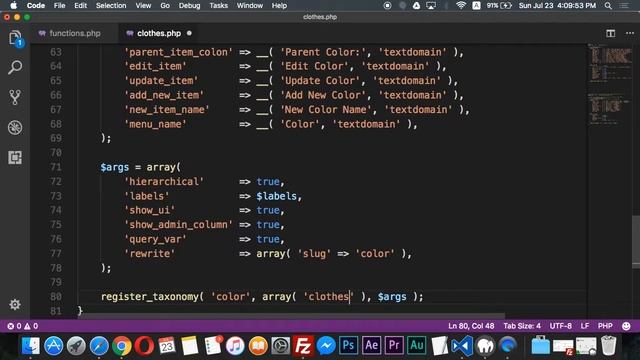Click the errors and warnings counter
The image size is (640, 360).
[x=23, y=326]
